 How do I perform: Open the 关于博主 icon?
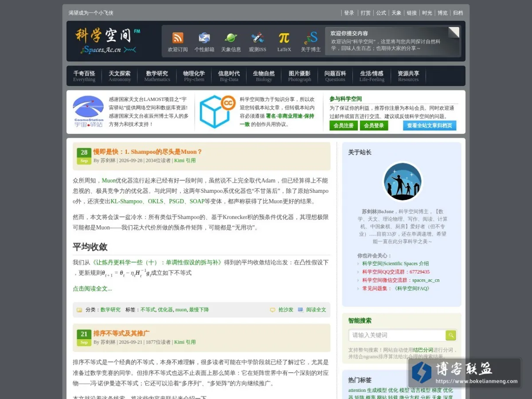pyautogui.click(x=311, y=38)
